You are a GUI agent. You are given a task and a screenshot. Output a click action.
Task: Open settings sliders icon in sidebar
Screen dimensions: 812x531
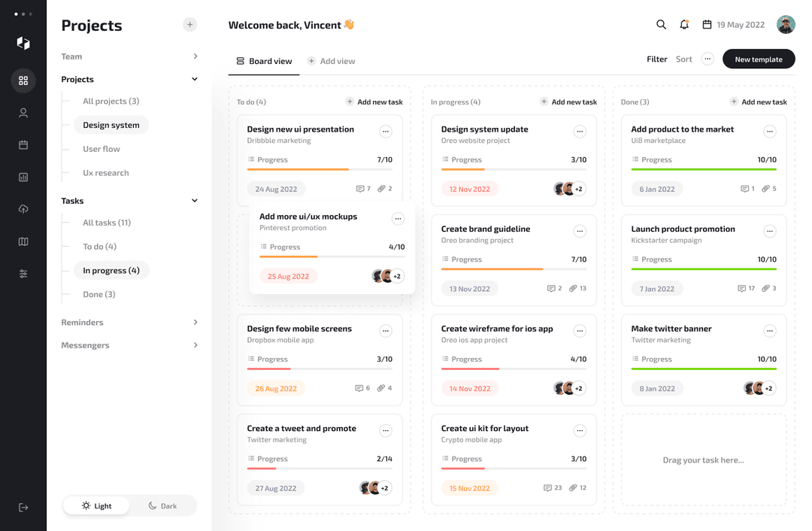(23, 273)
